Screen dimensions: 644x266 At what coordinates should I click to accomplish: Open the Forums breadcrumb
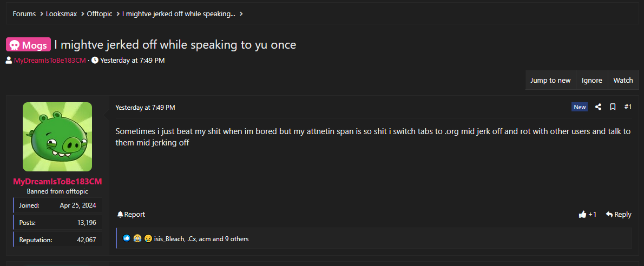[x=24, y=14]
